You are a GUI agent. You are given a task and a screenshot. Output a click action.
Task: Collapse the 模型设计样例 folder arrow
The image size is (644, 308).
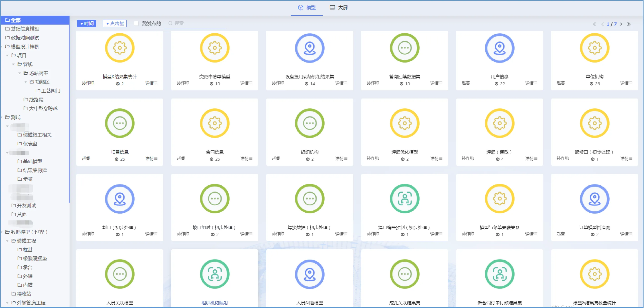[2, 47]
